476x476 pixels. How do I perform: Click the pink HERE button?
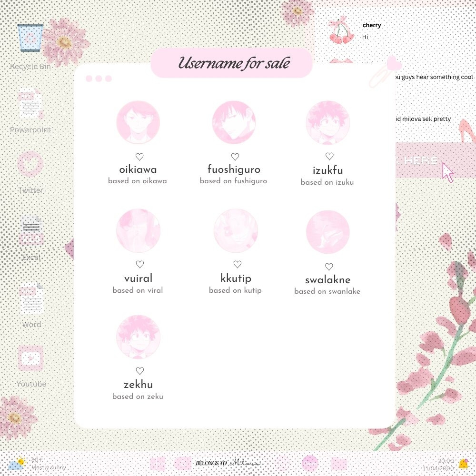click(x=436, y=160)
